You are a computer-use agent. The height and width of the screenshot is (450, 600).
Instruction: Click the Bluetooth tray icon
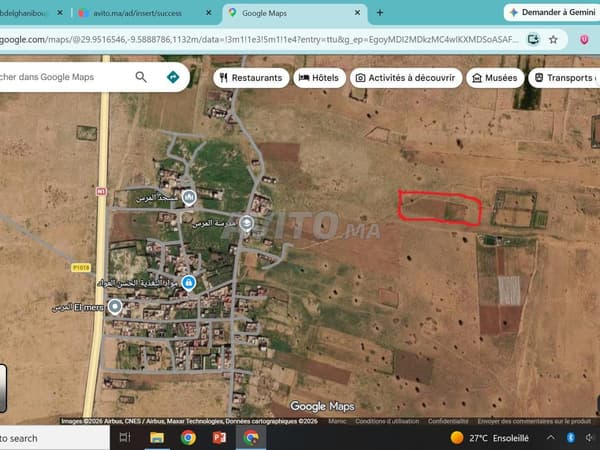click(571, 437)
